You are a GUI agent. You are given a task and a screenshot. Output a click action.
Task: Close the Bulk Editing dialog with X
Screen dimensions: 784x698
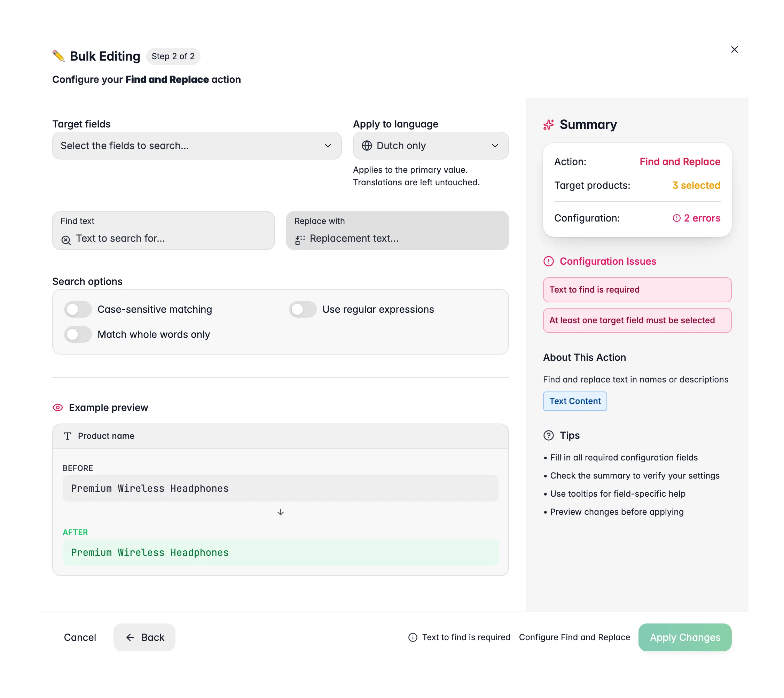tap(734, 49)
